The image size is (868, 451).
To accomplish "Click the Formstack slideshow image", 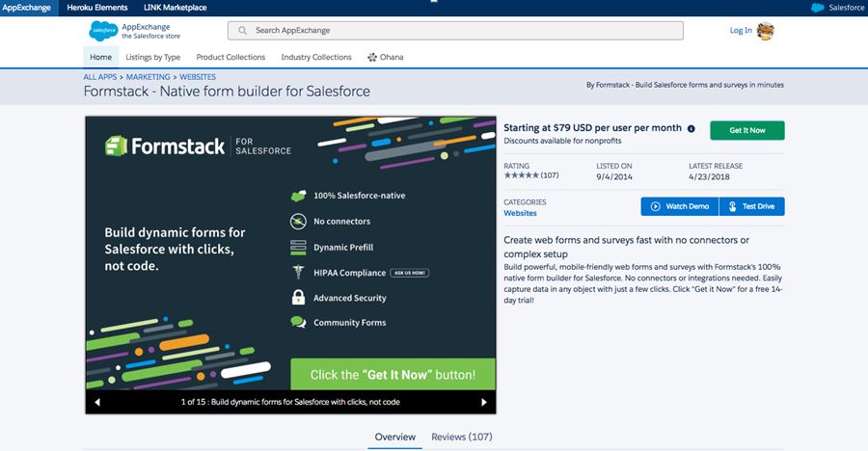I will [x=290, y=253].
